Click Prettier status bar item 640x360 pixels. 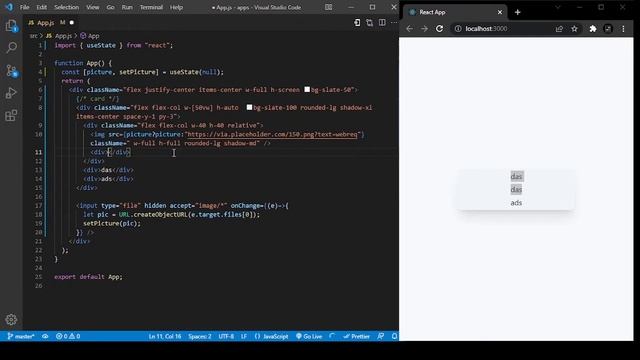click(356, 336)
